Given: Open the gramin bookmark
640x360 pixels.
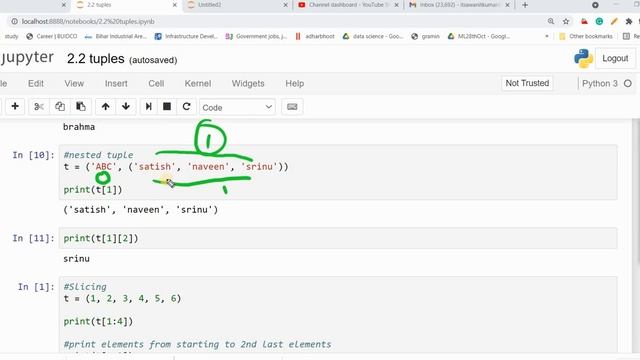Looking at the screenshot, I should tap(426, 36).
